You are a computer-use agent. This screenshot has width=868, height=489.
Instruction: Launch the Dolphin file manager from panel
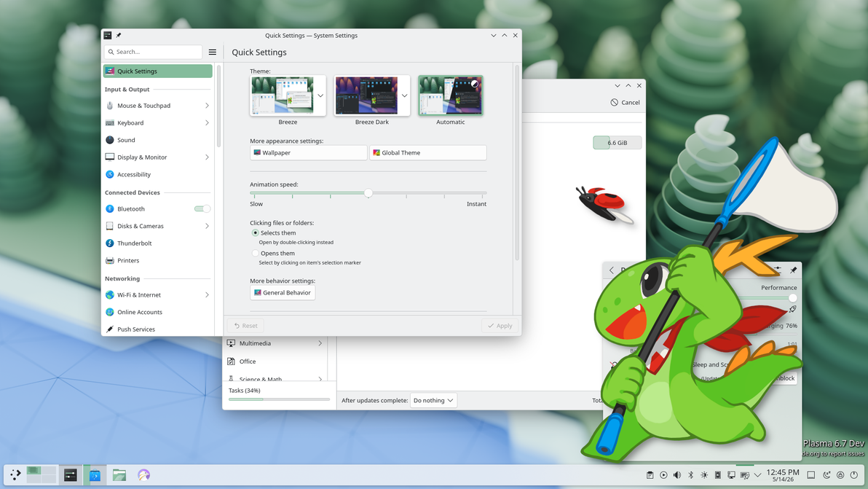(119, 474)
